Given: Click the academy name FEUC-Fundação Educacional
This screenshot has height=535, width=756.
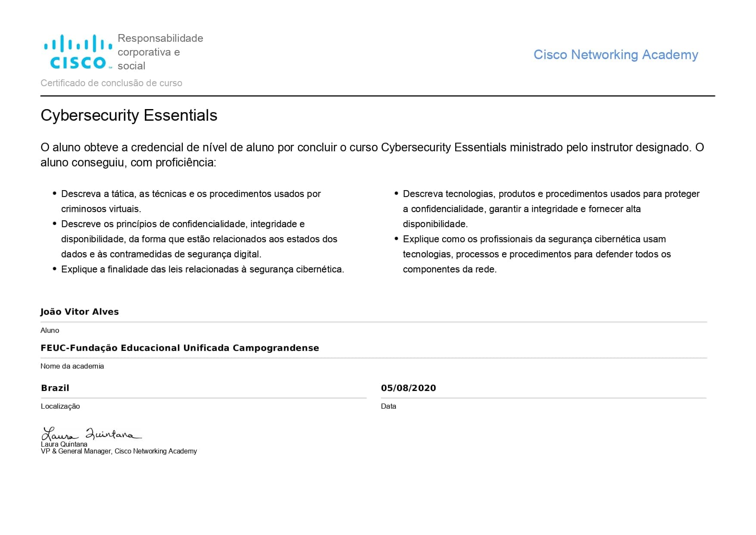Looking at the screenshot, I should (180, 348).
